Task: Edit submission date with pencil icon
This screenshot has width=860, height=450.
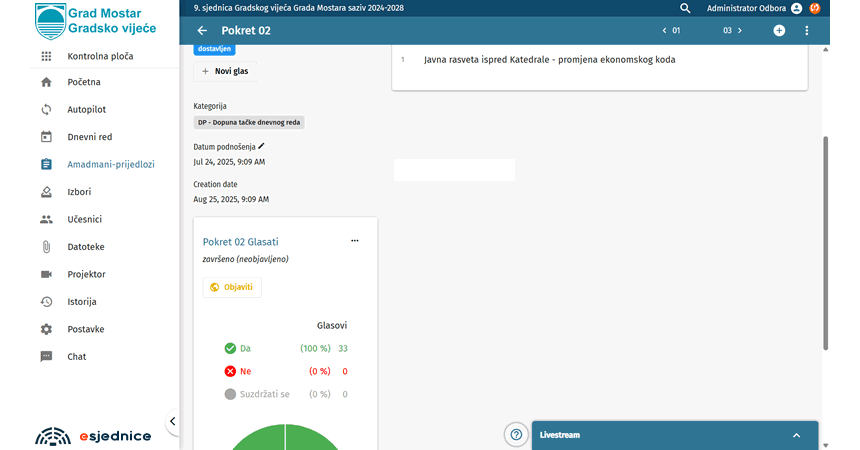Action: [262, 146]
